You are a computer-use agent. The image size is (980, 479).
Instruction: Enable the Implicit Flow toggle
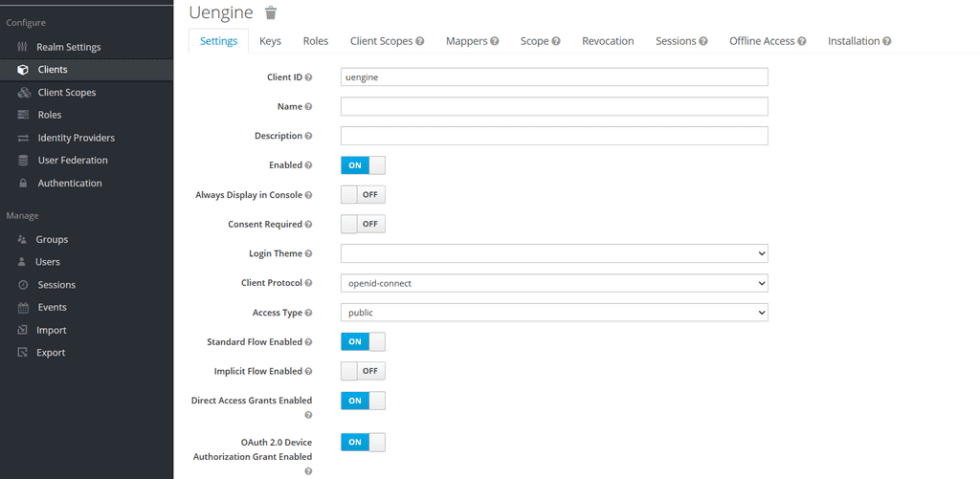(363, 371)
